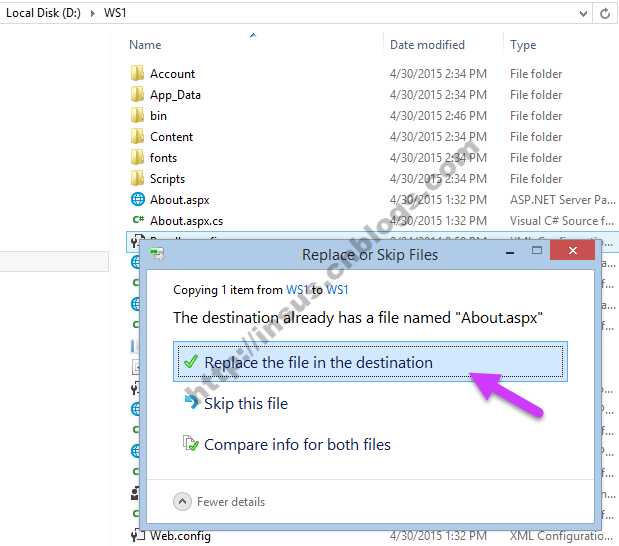Expand the breadcrumb arrow after Local Disk (D:)
The width and height of the screenshot is (619, 546).
[x=92, y=13]
